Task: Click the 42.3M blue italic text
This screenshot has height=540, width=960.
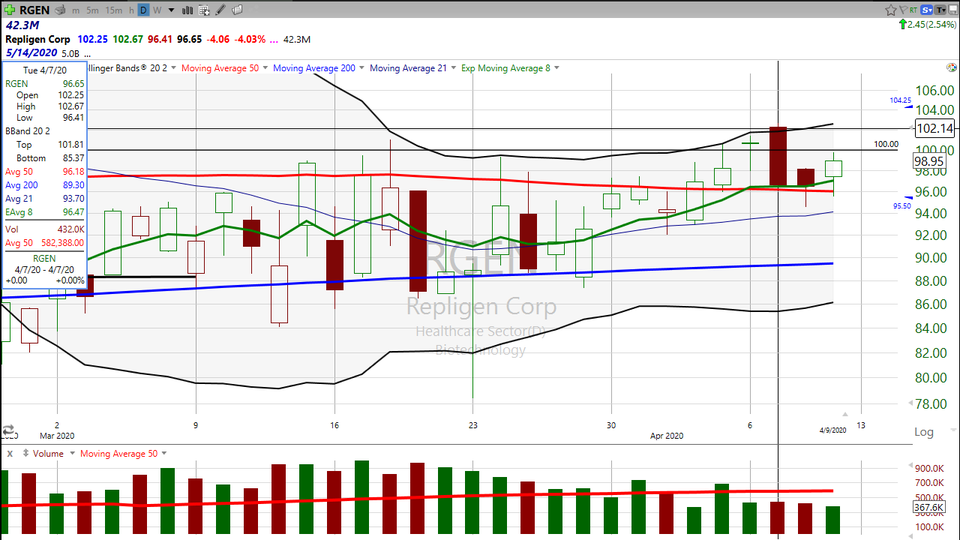Action: click(22, 25)
